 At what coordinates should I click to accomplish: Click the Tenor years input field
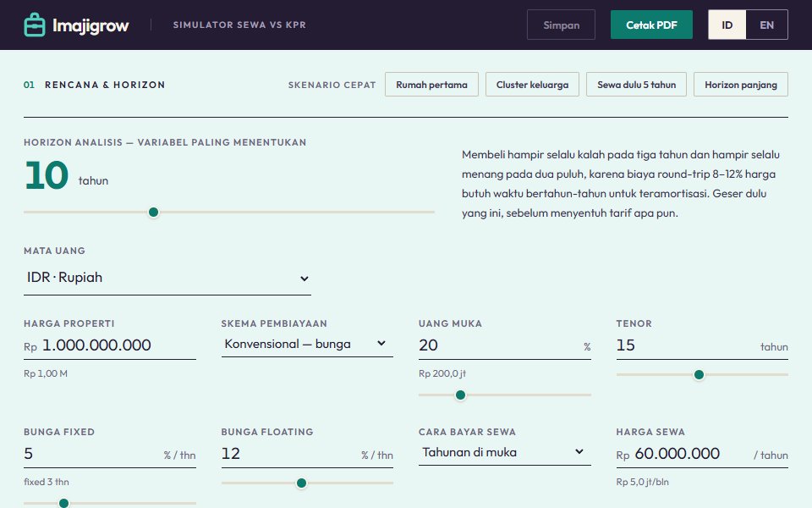coord(702,345)
